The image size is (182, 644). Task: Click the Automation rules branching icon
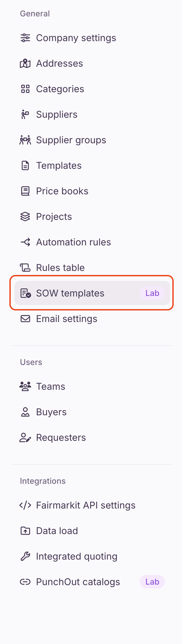coord(25,242)
